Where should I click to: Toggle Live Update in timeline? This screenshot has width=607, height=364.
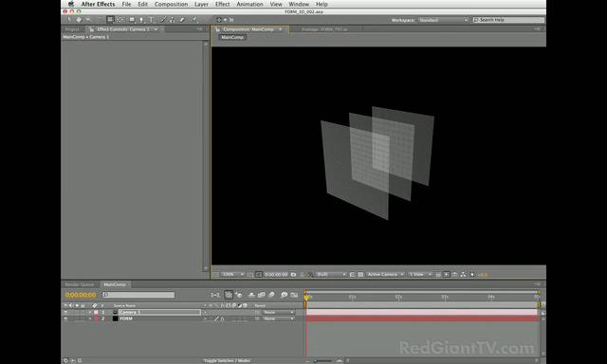point(228,295)
